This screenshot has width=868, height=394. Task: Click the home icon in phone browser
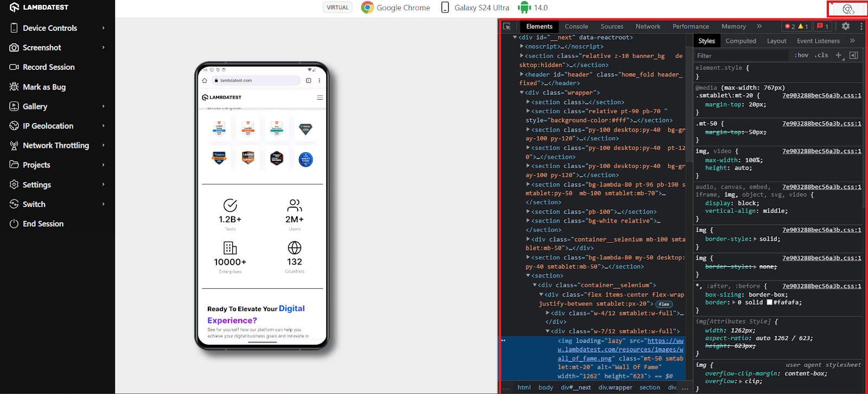coord(205,81)
